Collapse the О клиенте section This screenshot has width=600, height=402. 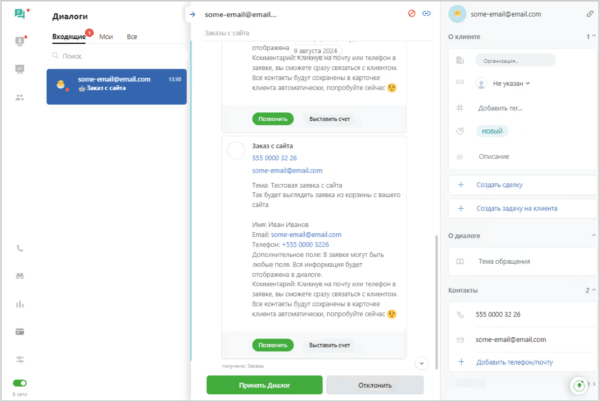coord(591,37)
